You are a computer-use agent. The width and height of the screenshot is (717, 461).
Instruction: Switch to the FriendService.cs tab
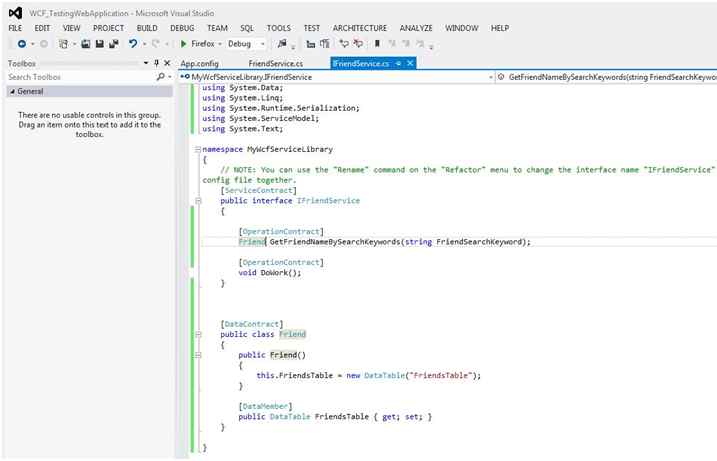click(x=275, y=63)
